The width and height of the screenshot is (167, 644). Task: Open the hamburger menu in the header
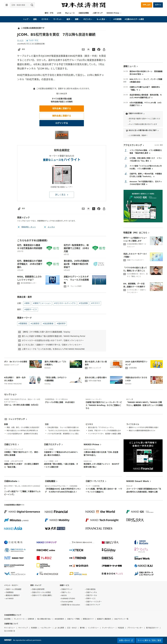tap(7, 5)
